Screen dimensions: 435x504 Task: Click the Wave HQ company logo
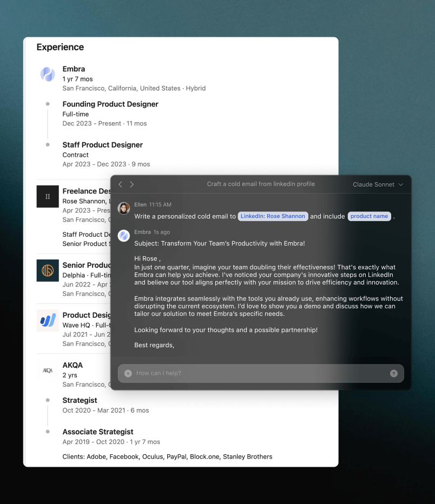click(48, 321)
